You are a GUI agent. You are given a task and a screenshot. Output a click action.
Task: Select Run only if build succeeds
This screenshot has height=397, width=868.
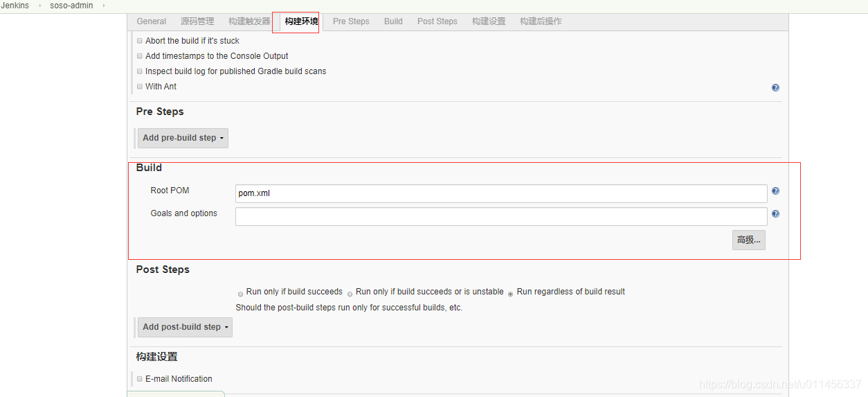[x=240, y=294]
